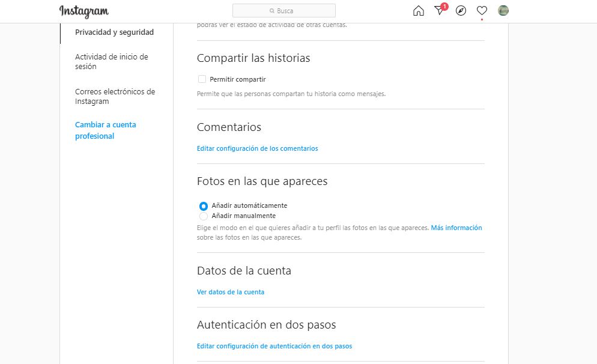Select Añadir manualmente radio button
Viewport: 597px width, 364px height.
pos(203,216)
